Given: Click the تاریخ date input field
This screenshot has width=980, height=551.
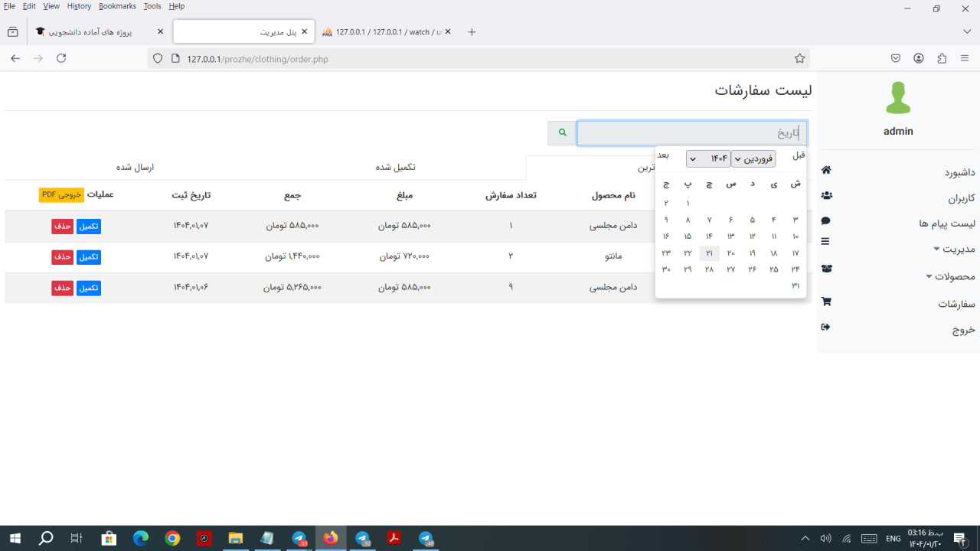Looking at the screenshot, I should pos(691,133).
